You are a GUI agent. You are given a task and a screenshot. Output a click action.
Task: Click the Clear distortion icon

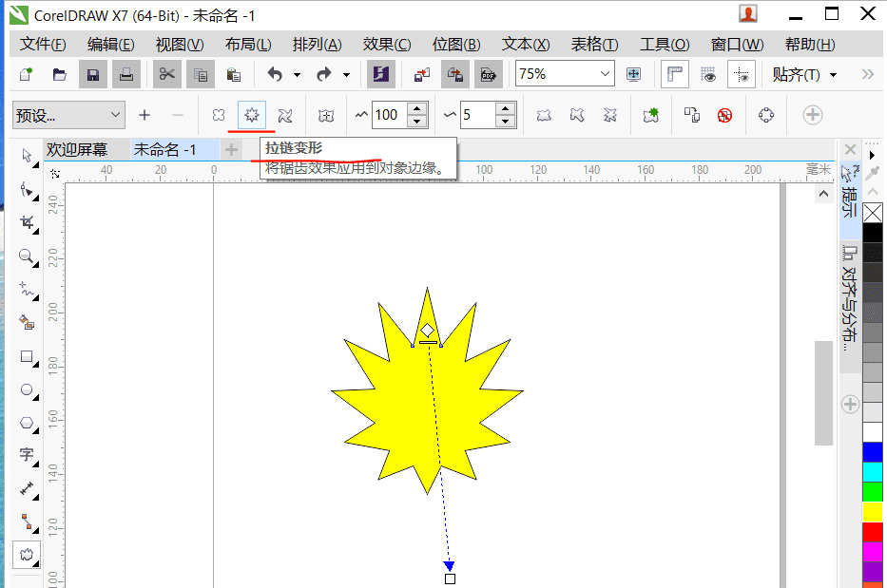[724, 115]
